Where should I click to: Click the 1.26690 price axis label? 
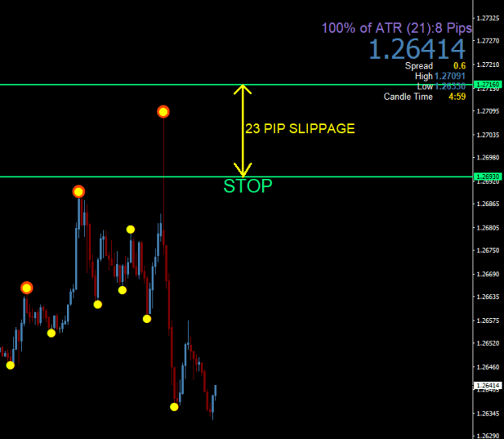click(488, 274)
